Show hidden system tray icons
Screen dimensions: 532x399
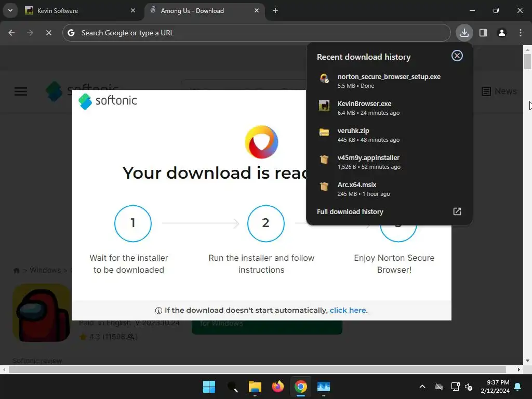click(x=422, y=387)
